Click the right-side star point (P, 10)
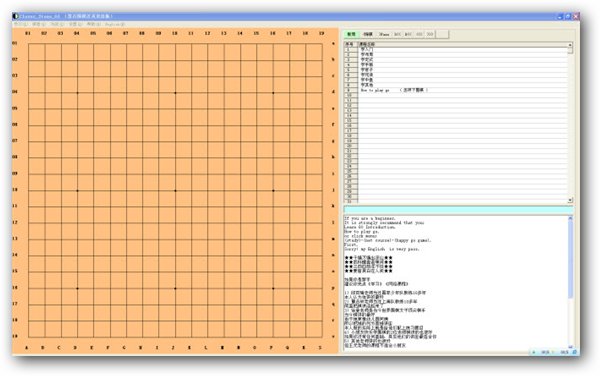Screen dimensions: 600x376 (x=273, y=190)
